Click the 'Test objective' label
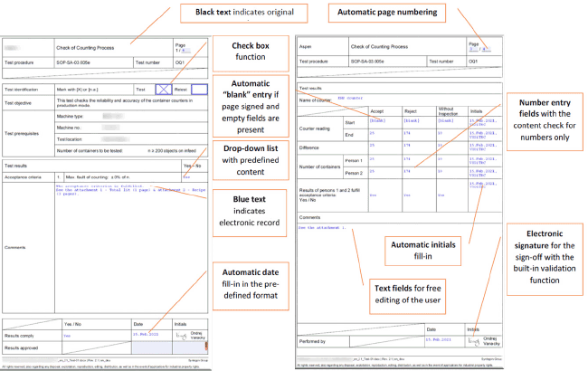Image resolution: width=588 pixels, height=371 pixels. coord(18,103)
